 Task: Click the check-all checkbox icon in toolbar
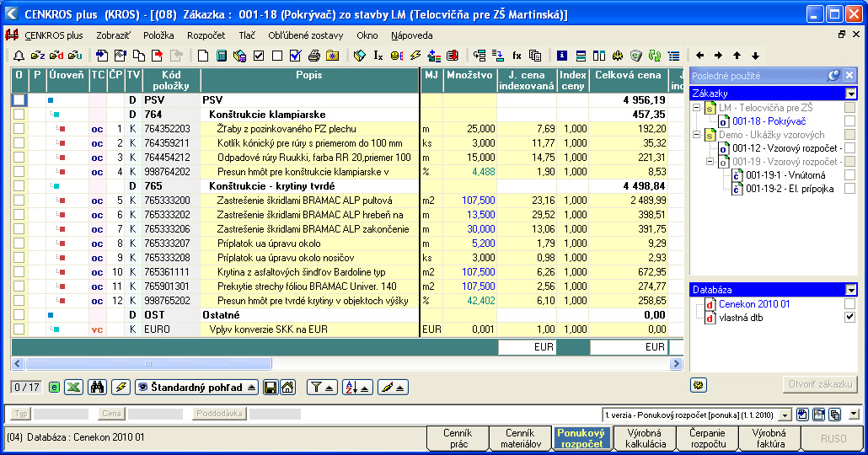point(259,56)
